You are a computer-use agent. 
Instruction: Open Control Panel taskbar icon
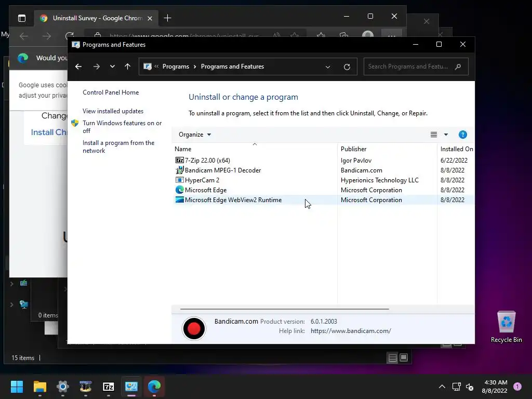pos(131,387)
